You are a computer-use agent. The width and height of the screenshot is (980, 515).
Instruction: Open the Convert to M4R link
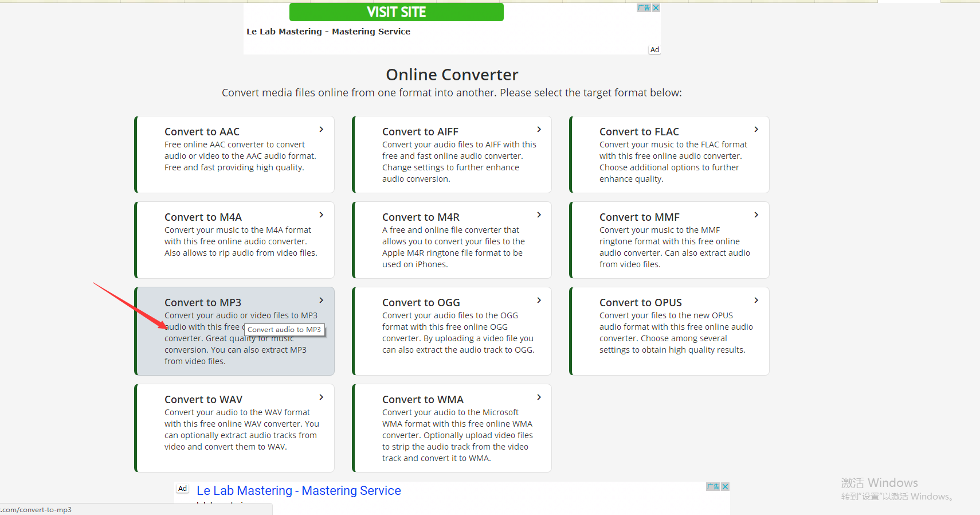click(421, 217)
